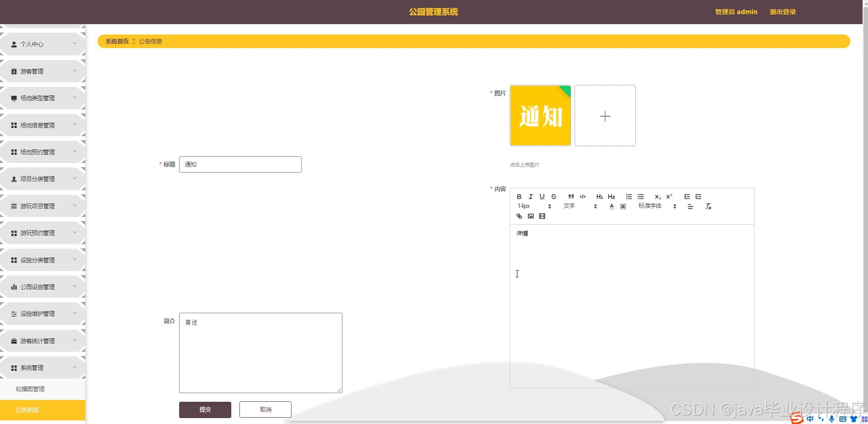The image size is (868, 424).
Task: Collapse the 系统管理 sidebar menu
Action: [43, 368]
